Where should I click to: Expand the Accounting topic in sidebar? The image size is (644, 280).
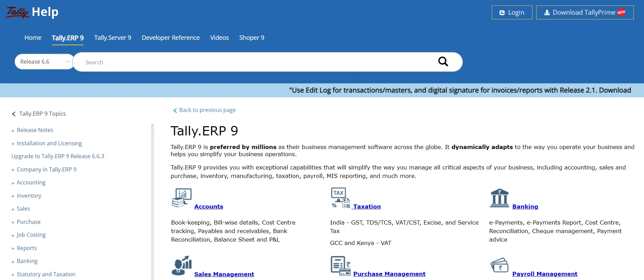pyautogui.click(x=13, y=183)
